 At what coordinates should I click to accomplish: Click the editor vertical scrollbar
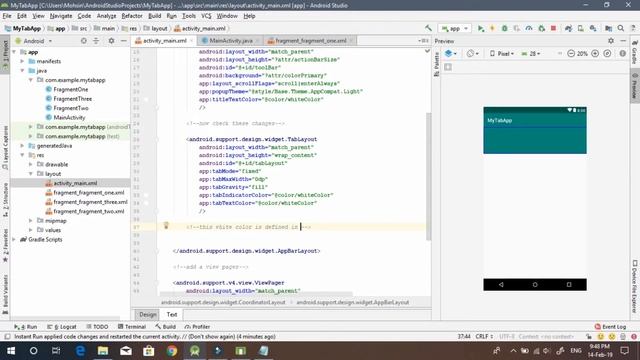428,176
